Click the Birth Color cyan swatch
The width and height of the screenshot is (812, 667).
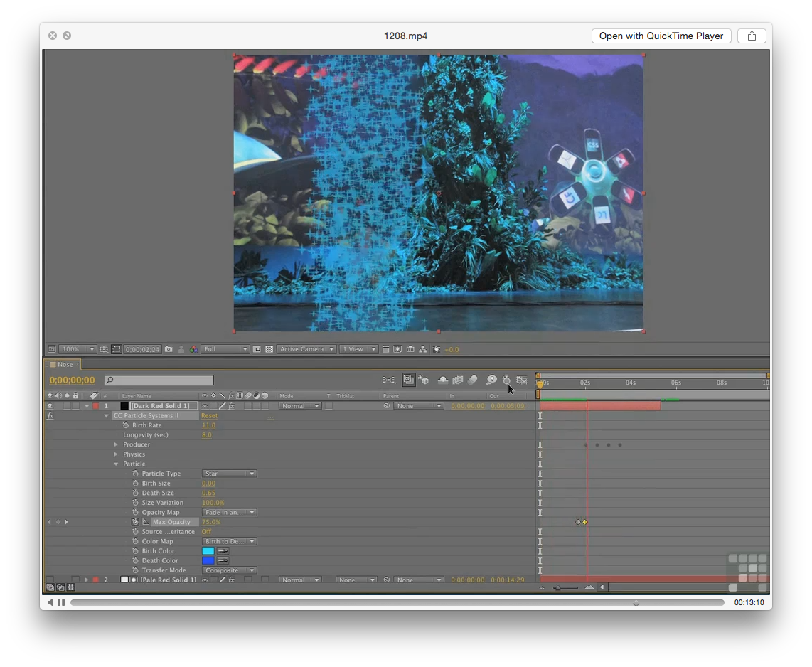pyautogui.click(x=208, y=551)
